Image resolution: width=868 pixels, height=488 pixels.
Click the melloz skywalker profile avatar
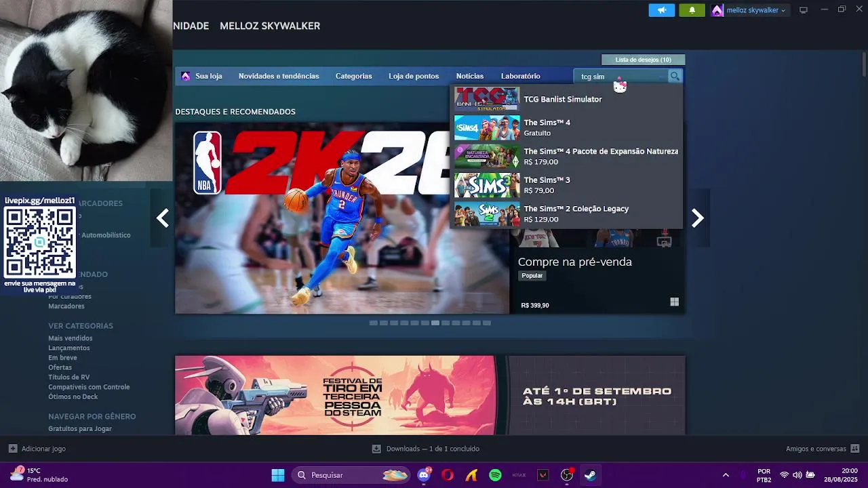[717, 10]
